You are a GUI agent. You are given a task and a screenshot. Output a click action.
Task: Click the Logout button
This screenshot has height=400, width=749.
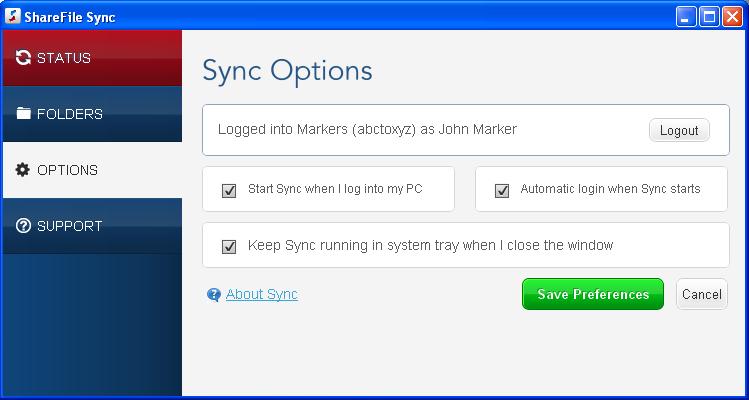pos(679,130)
